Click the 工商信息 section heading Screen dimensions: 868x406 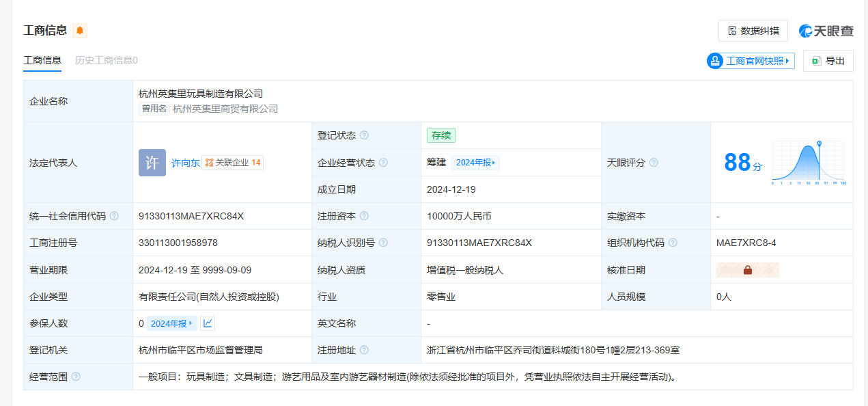[x=45, y=31]
